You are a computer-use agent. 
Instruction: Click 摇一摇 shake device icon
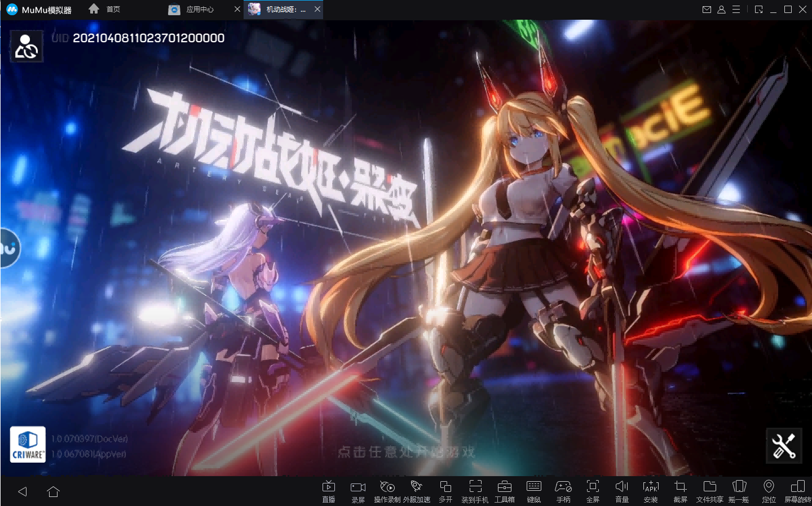pos(739,491)
